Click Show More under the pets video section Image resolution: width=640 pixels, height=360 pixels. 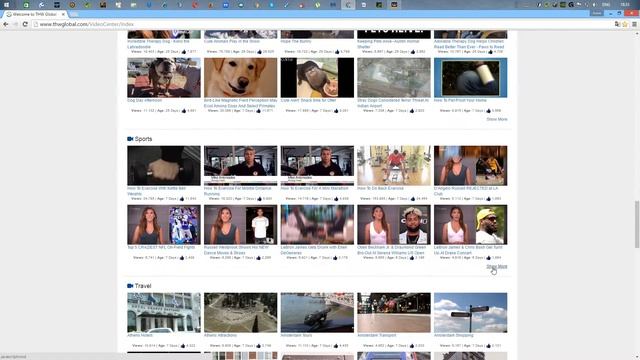497,119
